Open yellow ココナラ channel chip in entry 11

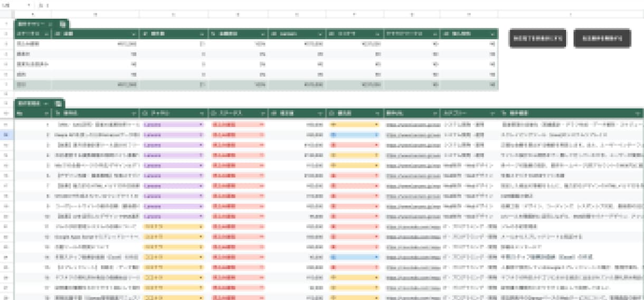[x=173, y=226]
